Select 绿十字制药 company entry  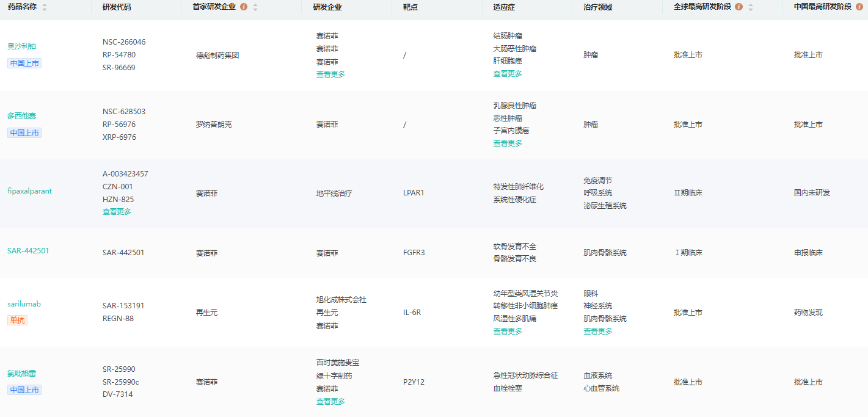point(334,376)
